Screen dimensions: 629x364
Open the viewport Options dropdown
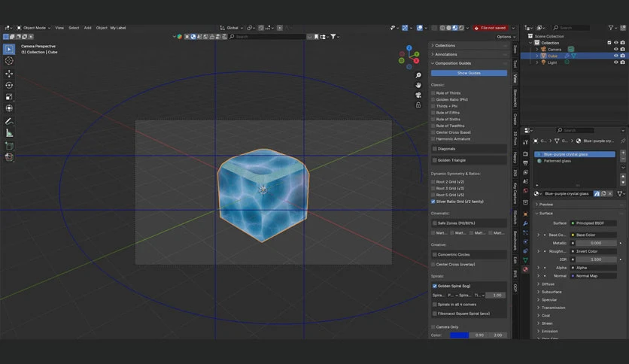(x=506, y=37)
